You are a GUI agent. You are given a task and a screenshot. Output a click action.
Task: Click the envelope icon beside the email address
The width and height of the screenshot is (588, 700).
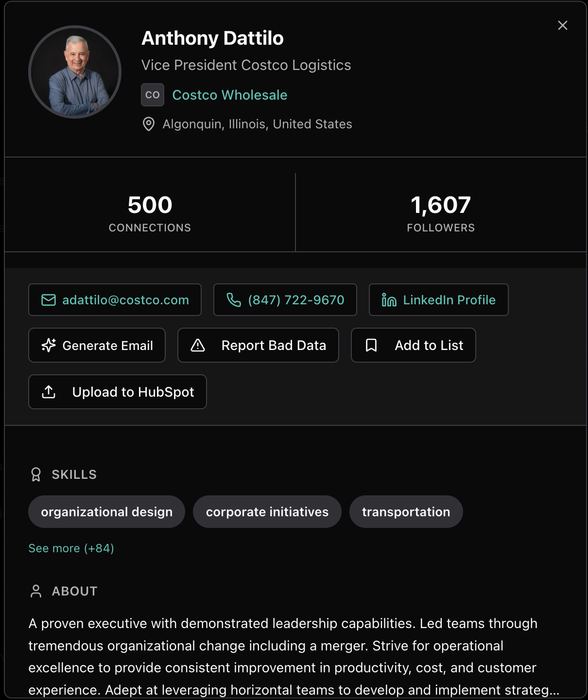coord(49,300)
